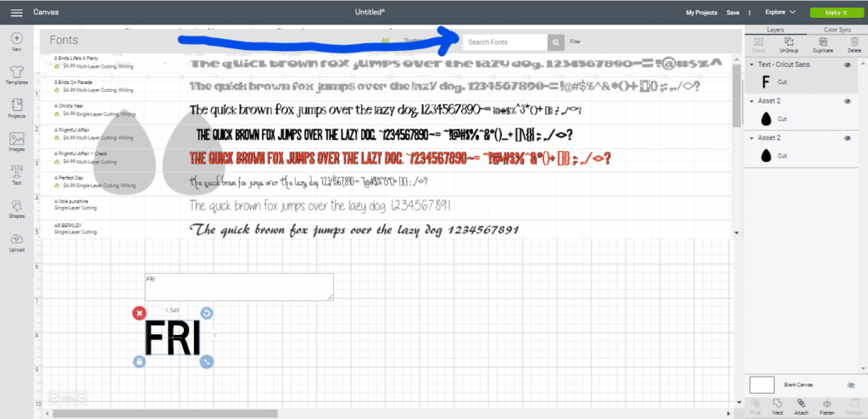Collapse the Text - Cricut Sans layer
The image size is (868, 419).
pyautogui.click(x=753, y=64)
